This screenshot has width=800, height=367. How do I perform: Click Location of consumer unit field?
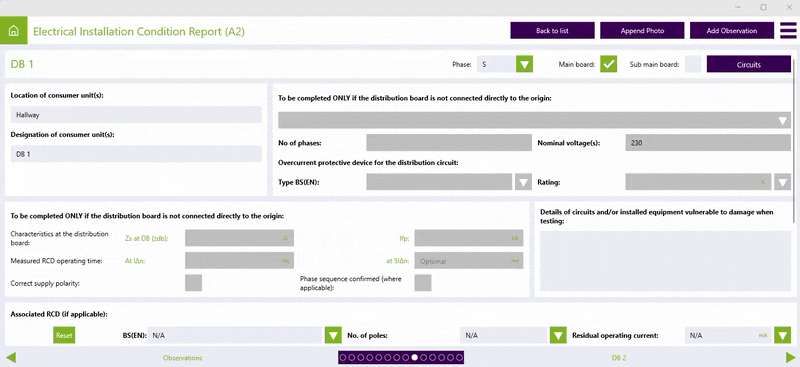pos(136,115)
